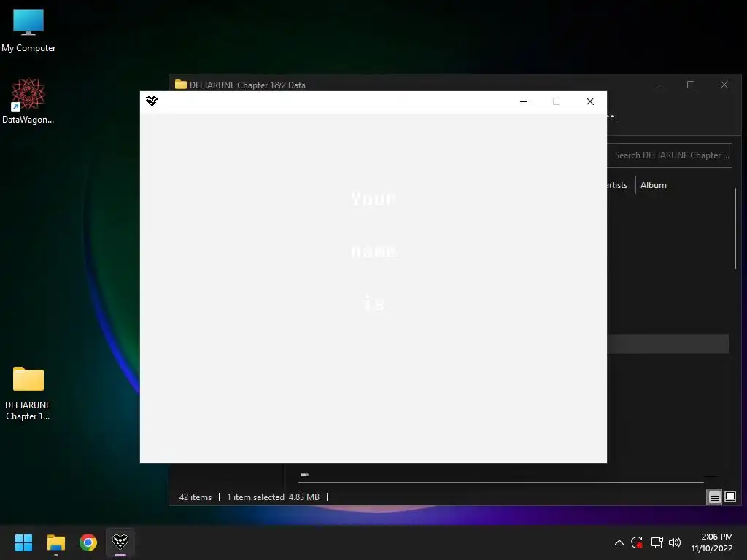Minimize the DELTARUNE Chapter 1&2 Data Explorer window

(658, 85)
